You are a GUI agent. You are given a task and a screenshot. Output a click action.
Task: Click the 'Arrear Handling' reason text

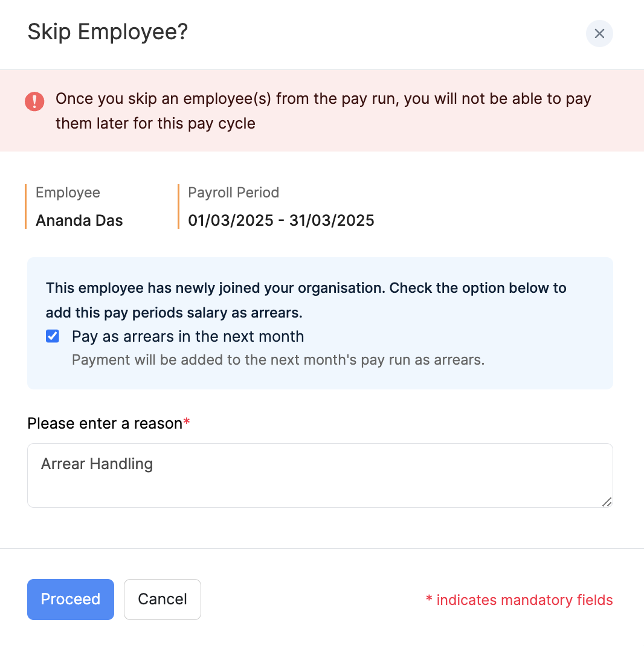click(97, 464)
